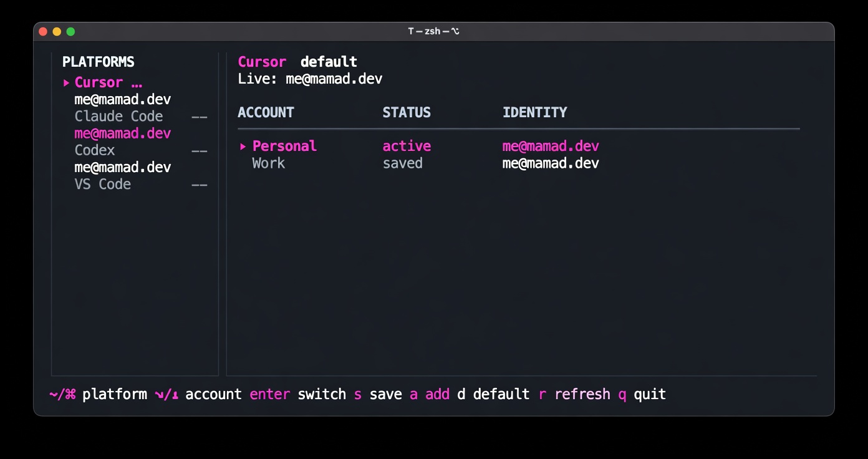Screen dimensions: 868x459
Task: Click the 'r refresh' footer hint
Action: click(574, 394)
